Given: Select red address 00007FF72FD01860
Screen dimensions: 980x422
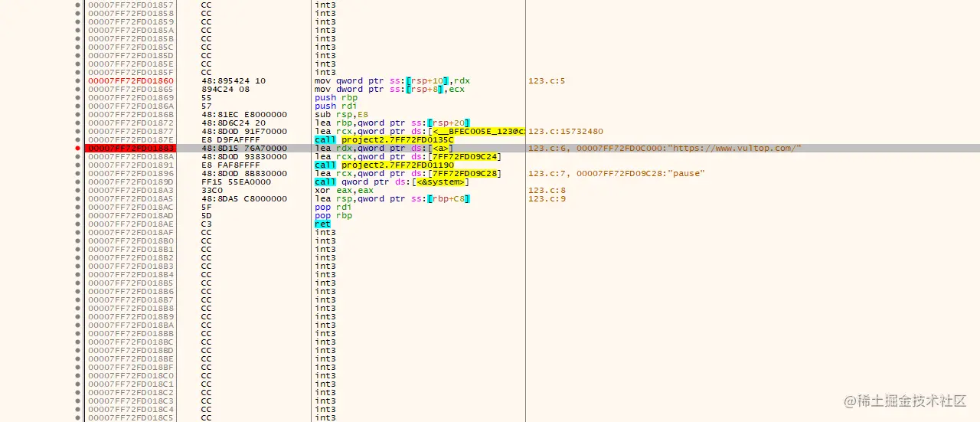Looking at the screenshot, I should (x=131, y=80).
